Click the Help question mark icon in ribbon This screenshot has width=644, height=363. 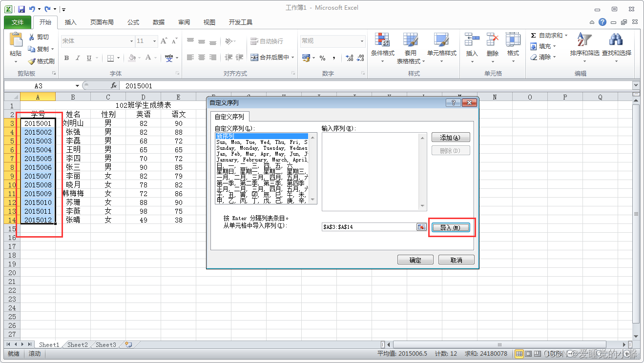point(602,22)
